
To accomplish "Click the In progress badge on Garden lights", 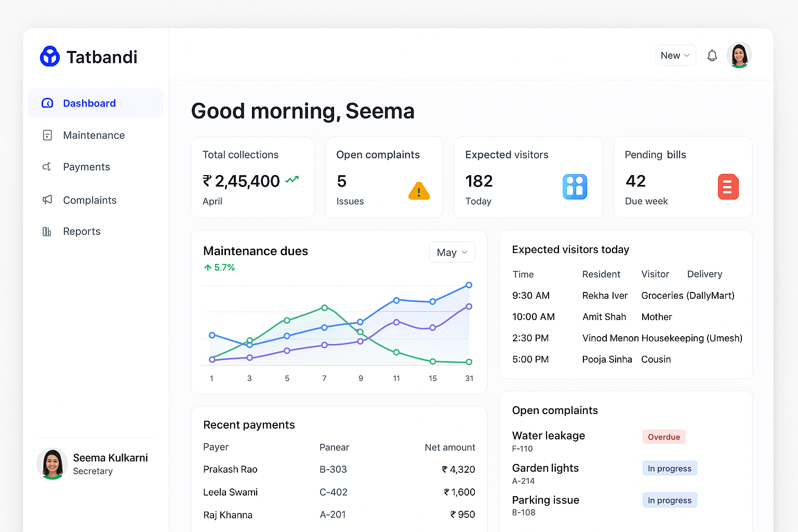I will coord(669,468).
